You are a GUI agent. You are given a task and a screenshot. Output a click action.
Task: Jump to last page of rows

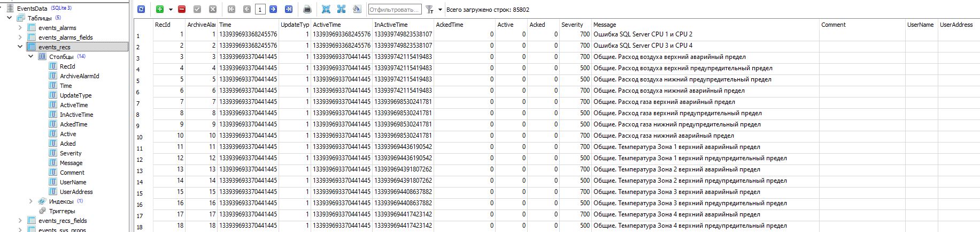[289, 9]
